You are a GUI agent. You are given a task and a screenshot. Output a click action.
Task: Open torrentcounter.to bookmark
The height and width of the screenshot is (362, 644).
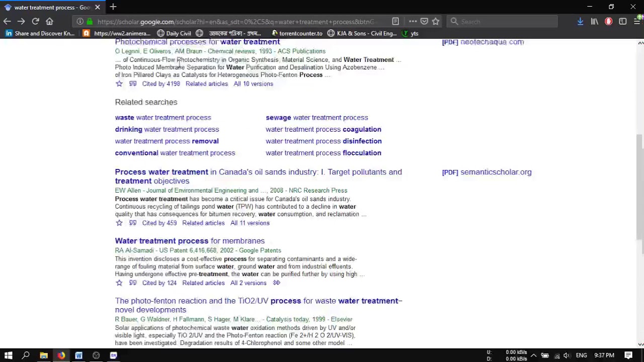tap(297, 34)
